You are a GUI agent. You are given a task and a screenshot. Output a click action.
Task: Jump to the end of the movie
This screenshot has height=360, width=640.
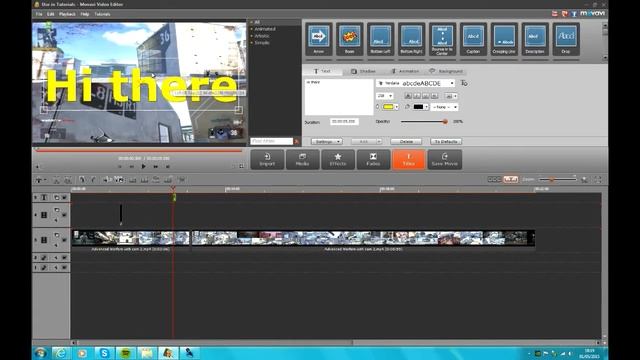(167, 167)
